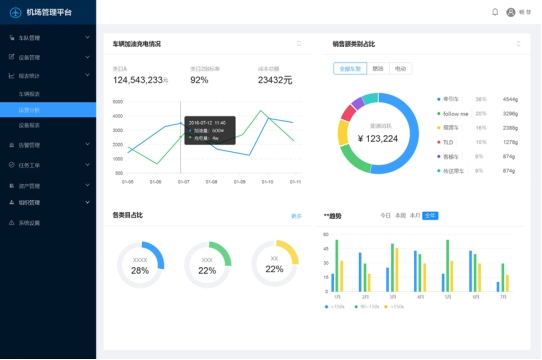
Task: Click the 组织管理 icon
Action: coord(12,202)
